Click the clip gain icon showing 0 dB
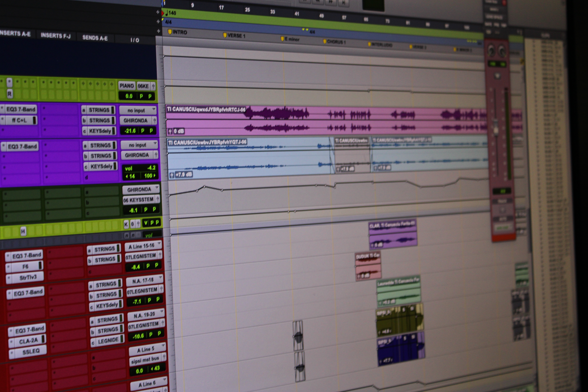588x392 pixels. pos(170,131)
